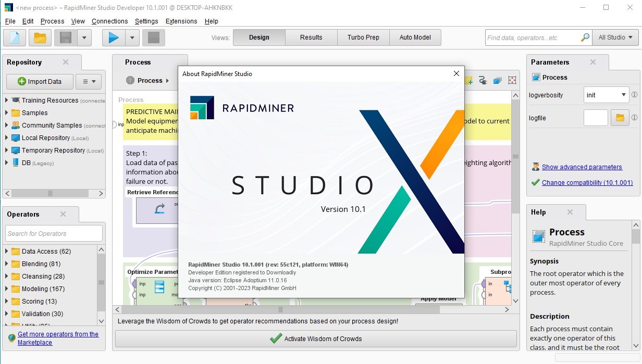
Task: Open the Process menu
Action: [x=52, y=21]
